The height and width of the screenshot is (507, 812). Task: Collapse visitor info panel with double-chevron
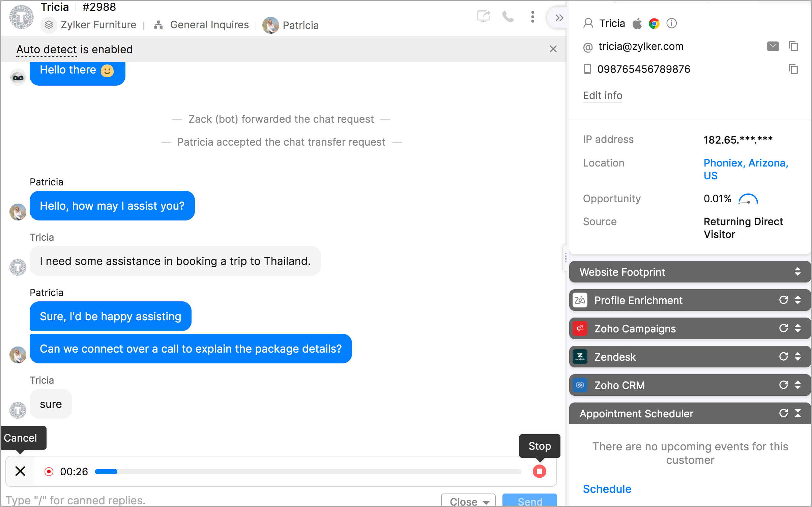click(559, 18)
